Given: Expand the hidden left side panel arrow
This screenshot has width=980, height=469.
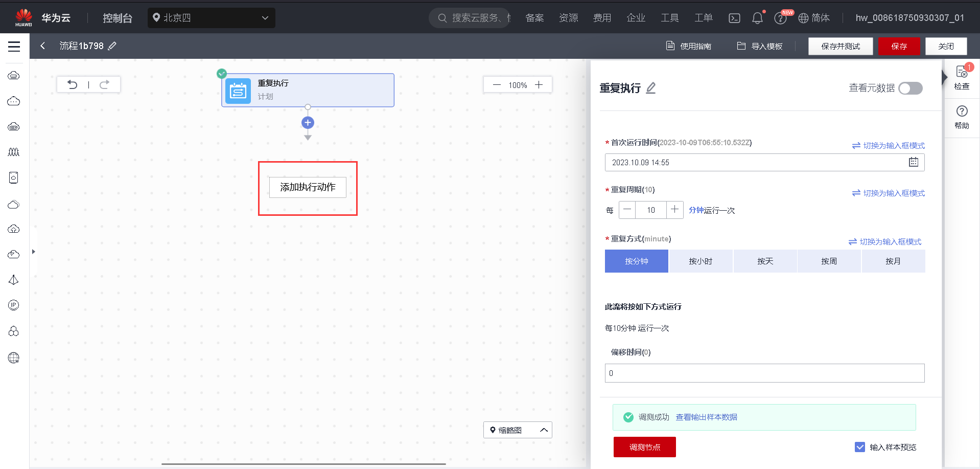Looking at the screenshot, I should [33, 251].
